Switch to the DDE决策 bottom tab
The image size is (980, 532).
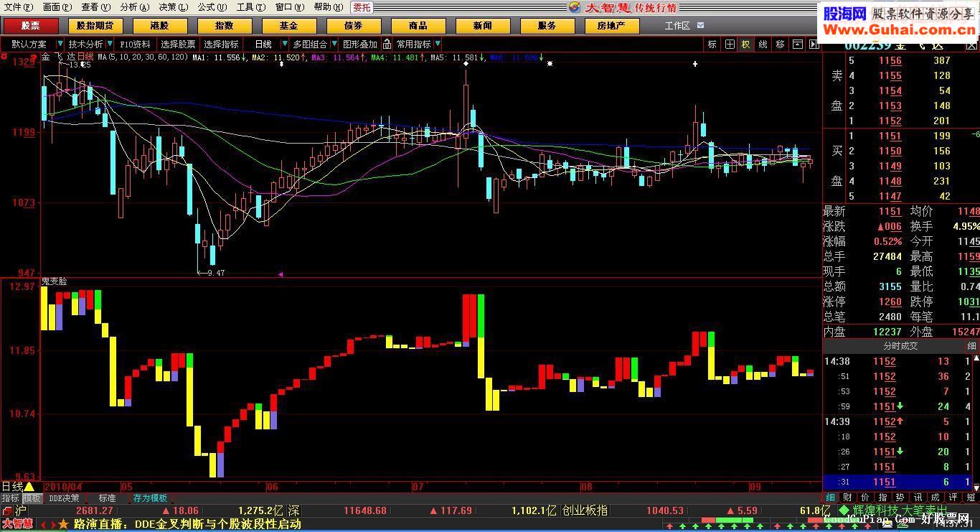[65, 498]
